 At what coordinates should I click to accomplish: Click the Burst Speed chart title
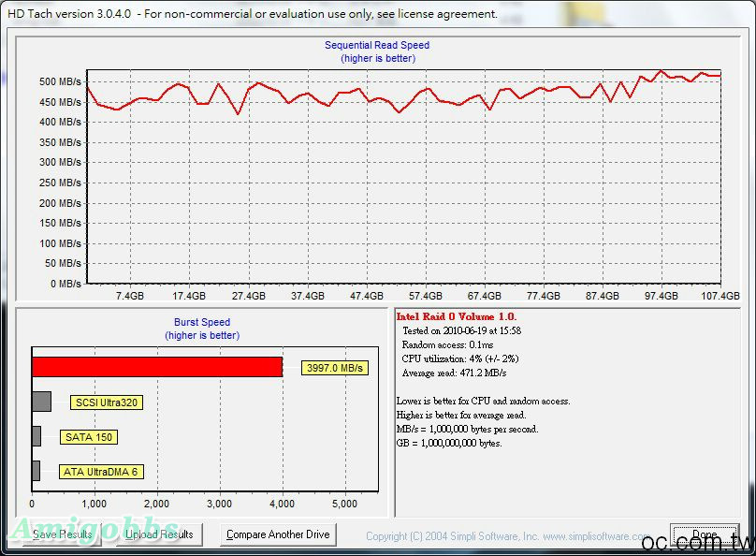pos(202,322)
